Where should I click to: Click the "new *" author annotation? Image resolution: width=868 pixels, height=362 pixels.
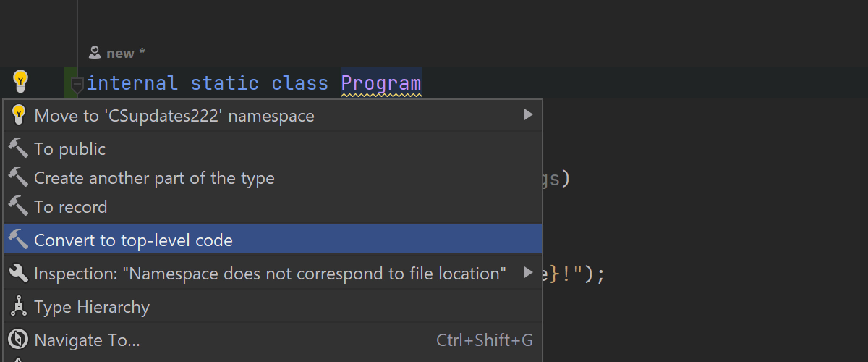pos(125,53)
